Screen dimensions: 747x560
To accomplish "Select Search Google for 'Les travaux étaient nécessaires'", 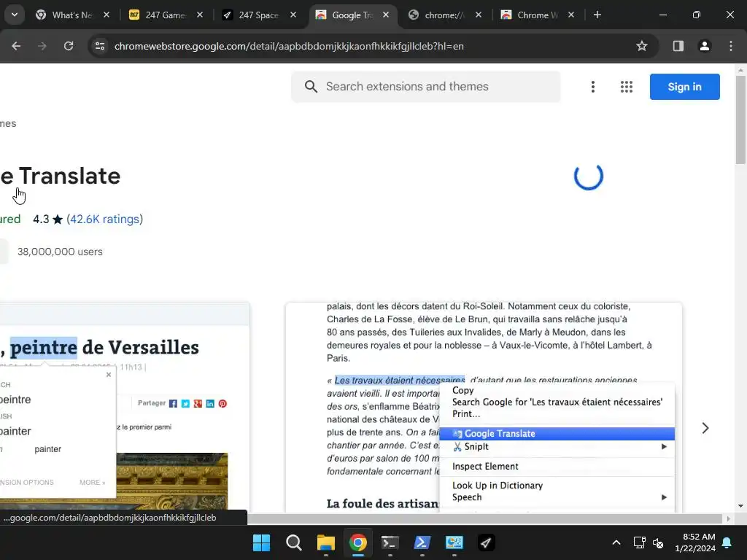I will click(557, 402).
